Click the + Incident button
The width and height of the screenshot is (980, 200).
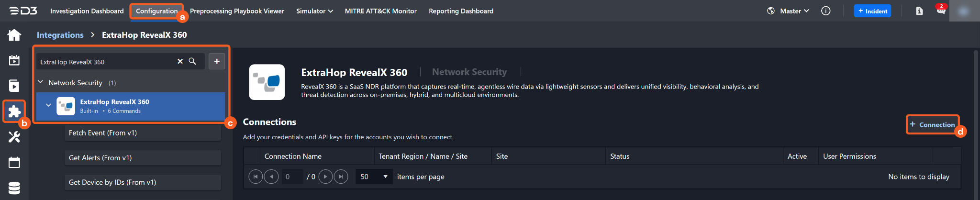pos(872,11)
